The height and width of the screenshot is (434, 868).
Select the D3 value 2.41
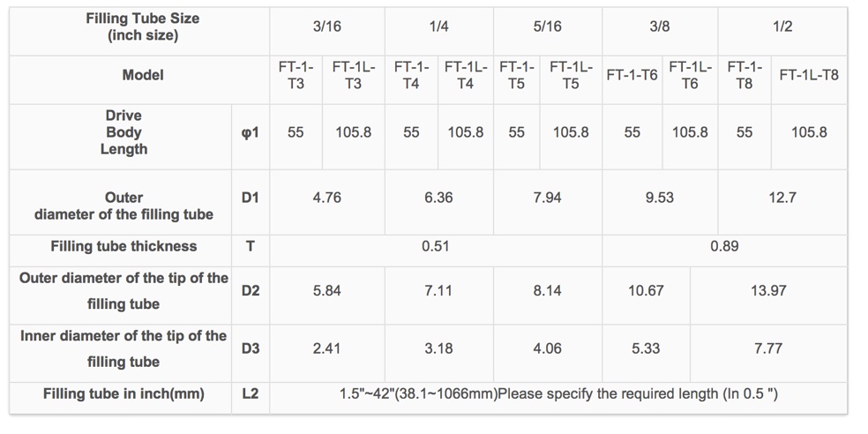pyautogui.click(x=326, y=348)
